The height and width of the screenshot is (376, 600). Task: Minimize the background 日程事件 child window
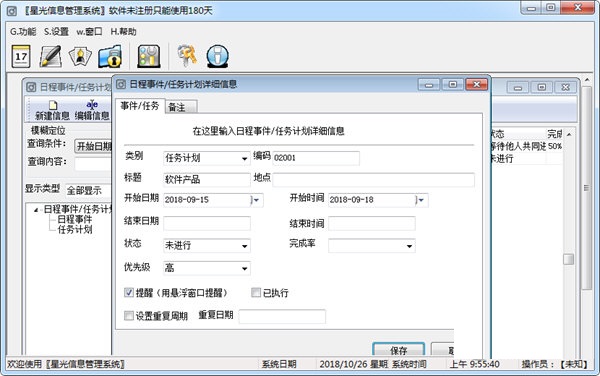click(x=518, y=88)
